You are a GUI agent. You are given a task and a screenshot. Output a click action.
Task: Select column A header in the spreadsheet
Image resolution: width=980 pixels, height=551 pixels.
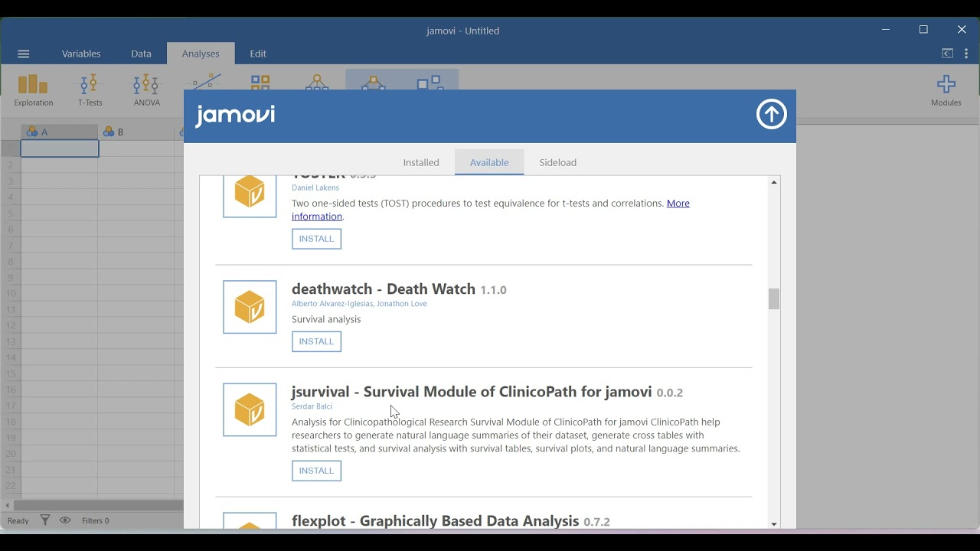click(60, 132)
